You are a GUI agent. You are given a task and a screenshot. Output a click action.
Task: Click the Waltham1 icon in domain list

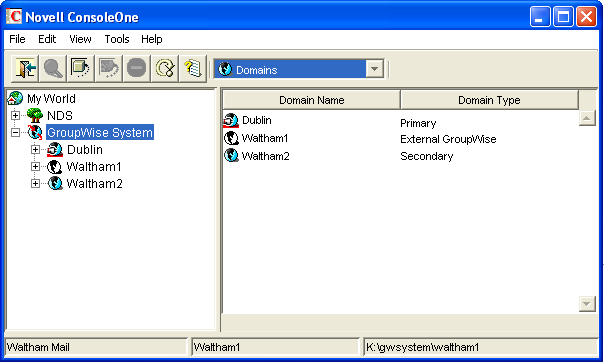[x=232, y=138]
